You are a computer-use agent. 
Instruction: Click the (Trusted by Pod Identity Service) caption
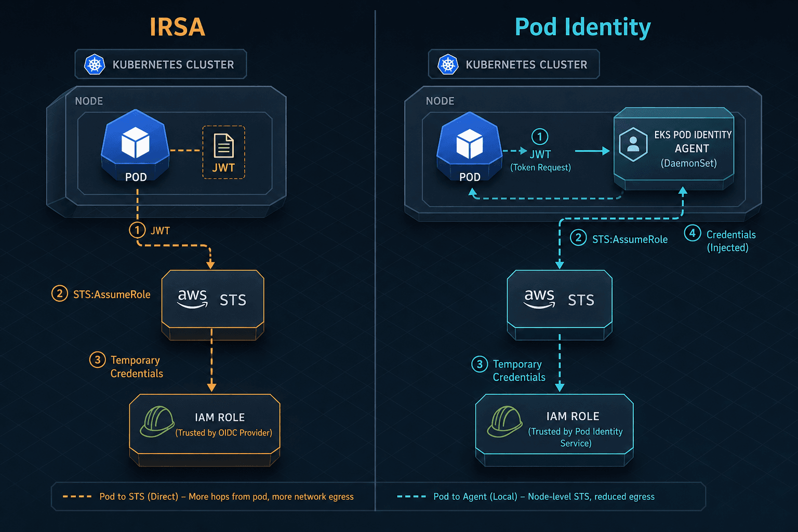[575, 437]
